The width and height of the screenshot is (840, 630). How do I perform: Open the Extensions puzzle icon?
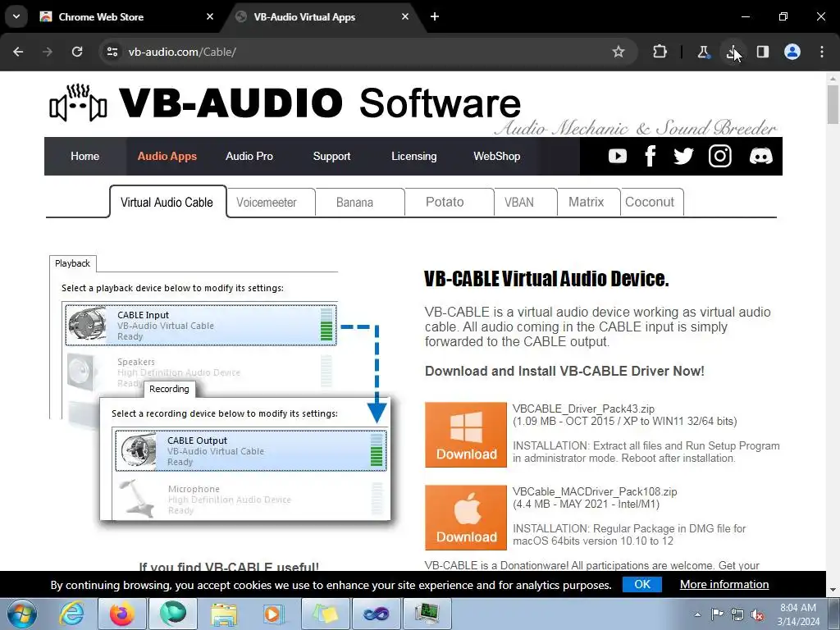(660, 52)
